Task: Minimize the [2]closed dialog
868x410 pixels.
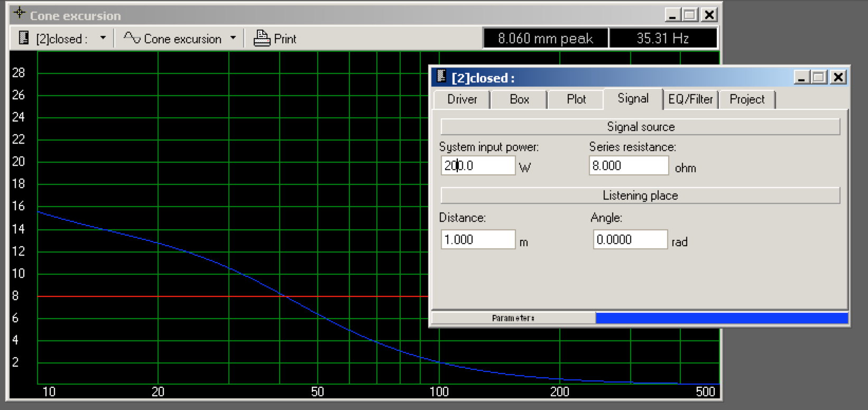Action: coord(801,78)
